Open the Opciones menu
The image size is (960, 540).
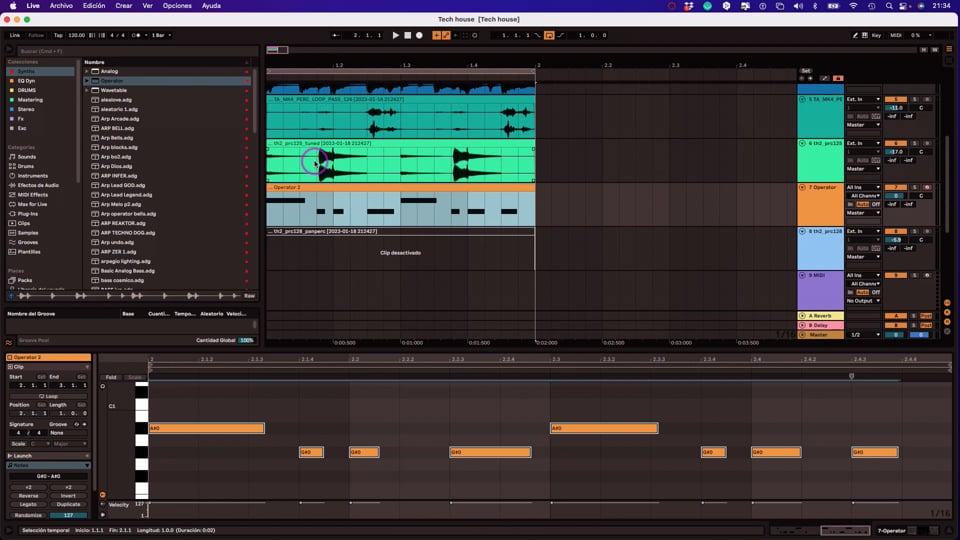(x=177, y=6)
